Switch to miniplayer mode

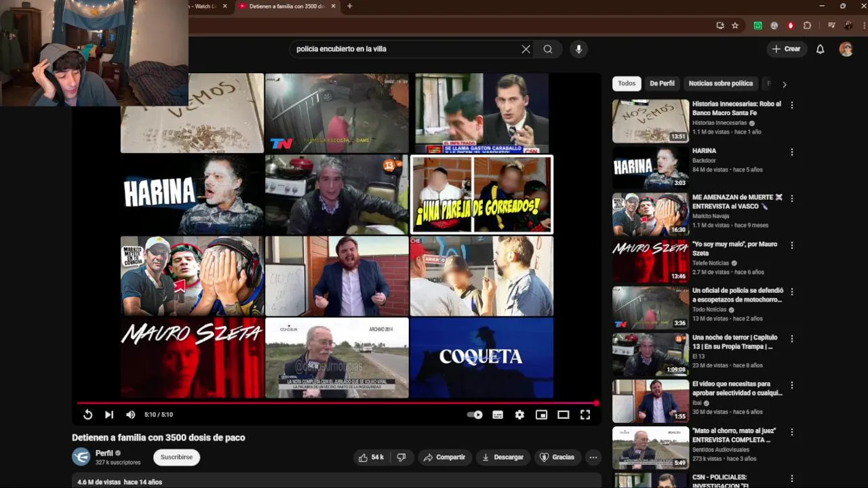[541, 415]
